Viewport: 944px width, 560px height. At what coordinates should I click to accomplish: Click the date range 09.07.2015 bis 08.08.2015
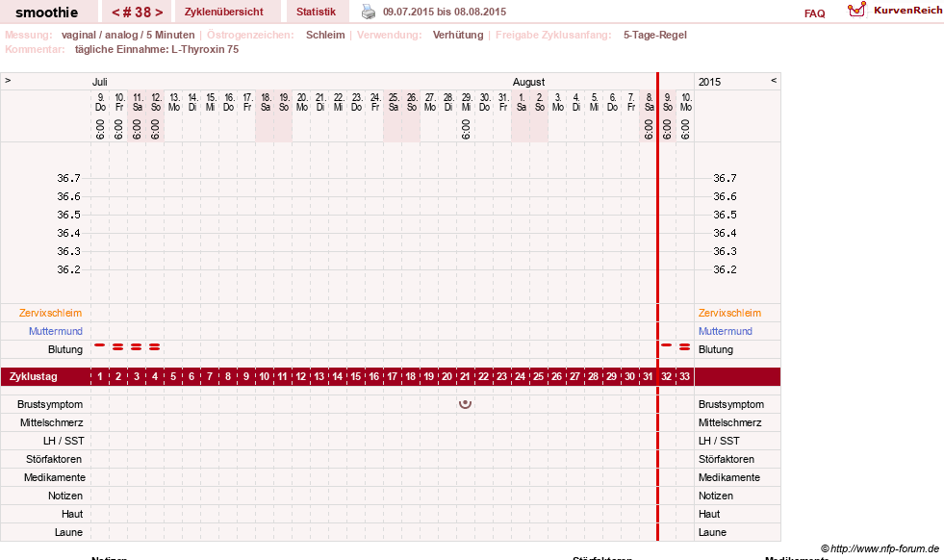pyautogui.click(x=445, y=12)
